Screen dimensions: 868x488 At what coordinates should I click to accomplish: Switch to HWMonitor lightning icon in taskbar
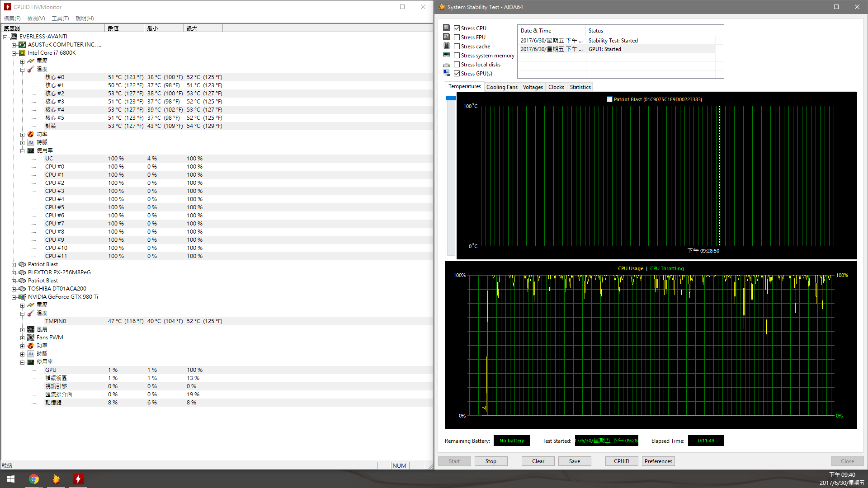point(78,479)
